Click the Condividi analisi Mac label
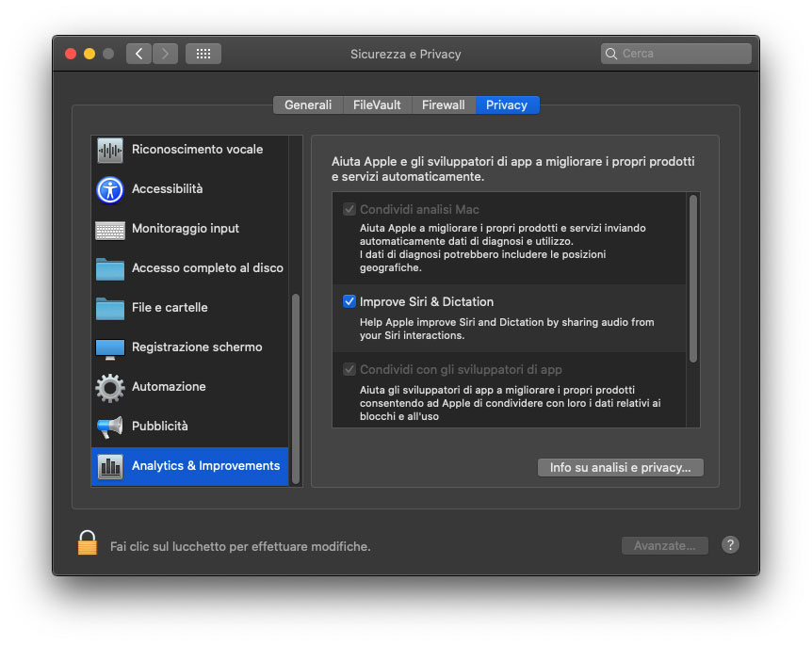 point(419,209)
